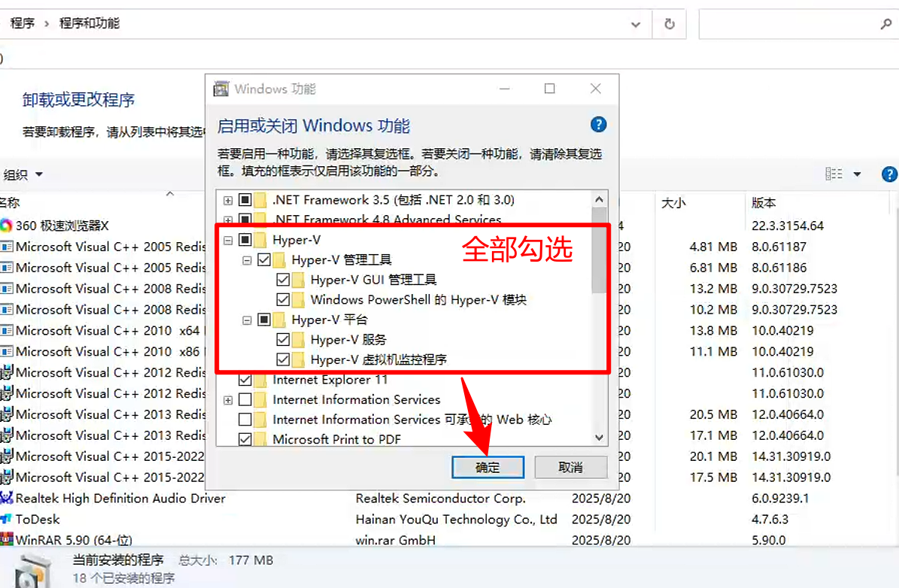The height and width of the screenshot is (588, 899).
Task: Click the Hyper-V folder icon
Action: [260, 240]
